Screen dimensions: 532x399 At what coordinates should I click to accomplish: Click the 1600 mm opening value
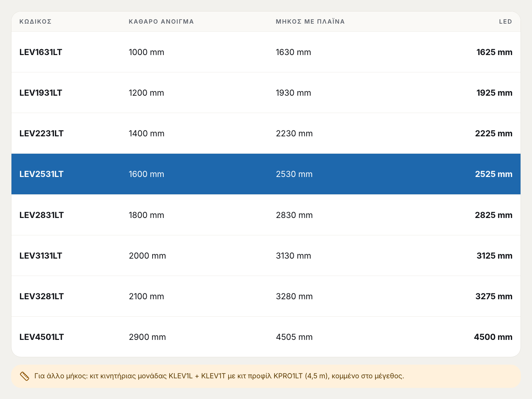(x=146, y=174)
